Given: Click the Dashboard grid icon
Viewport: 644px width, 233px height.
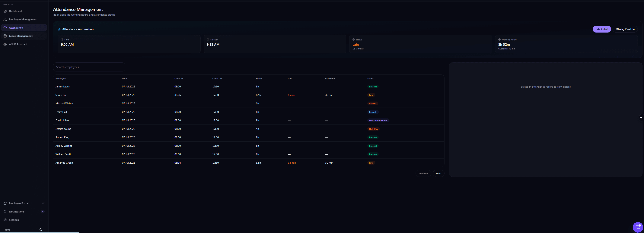Looking at the screenshot, I should [x=5, y=11].
